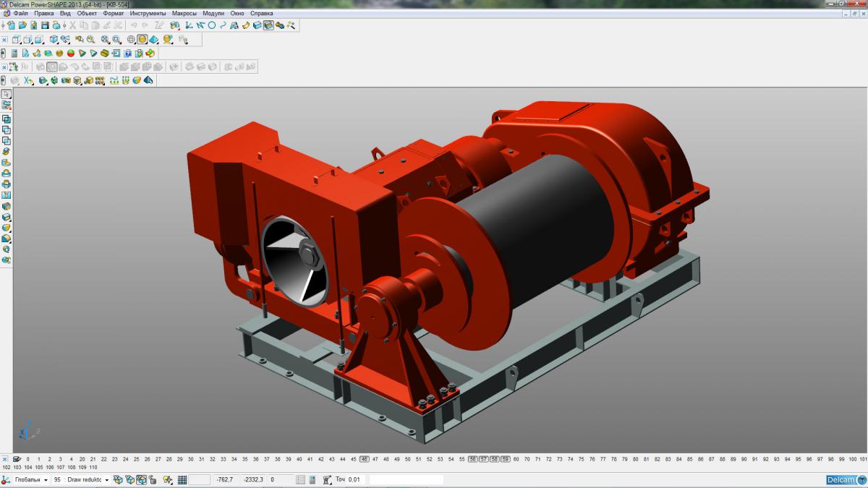Image resolution: width=868 pixels, height=488 pixels.
Task: Open the Вид menu
Action: [65, 13]
